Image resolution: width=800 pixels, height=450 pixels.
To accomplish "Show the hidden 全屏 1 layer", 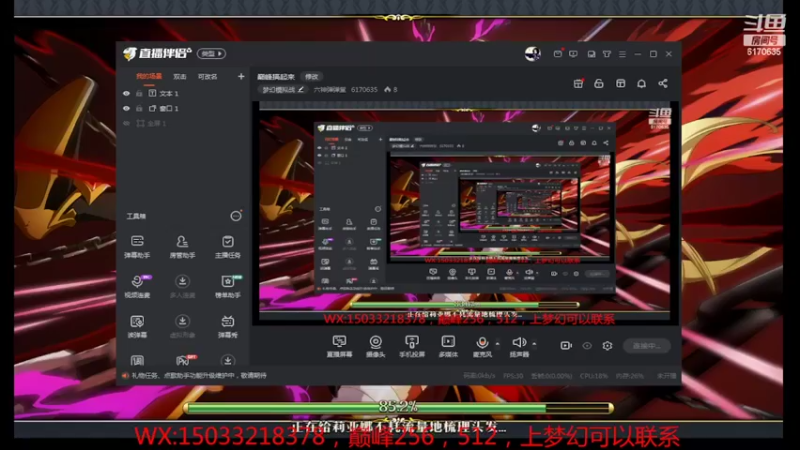I will (127, 123).
